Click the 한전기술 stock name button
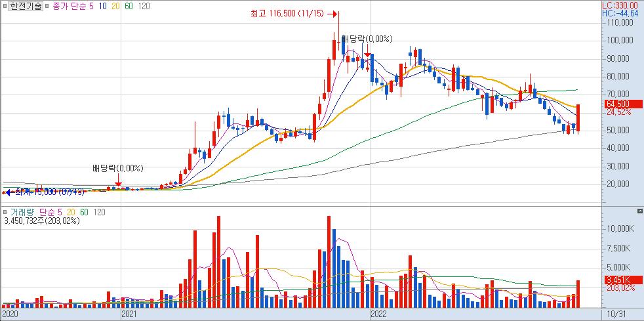Screen dimensions: 644x321 [x=25, y=6]
